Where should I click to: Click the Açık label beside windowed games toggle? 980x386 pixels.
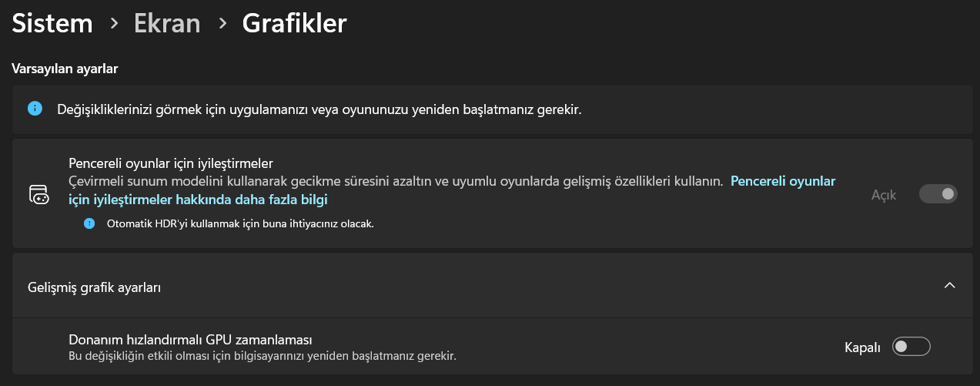click(884, 195)
